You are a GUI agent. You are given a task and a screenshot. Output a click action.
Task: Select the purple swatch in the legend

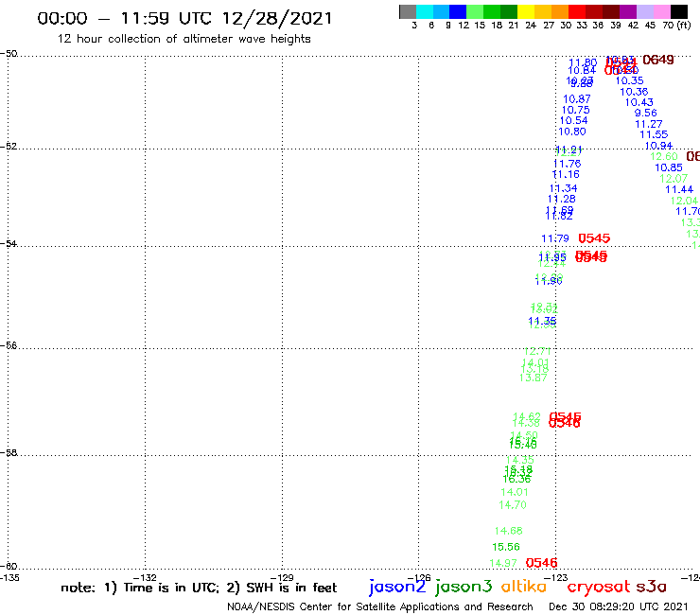(628, 12)
